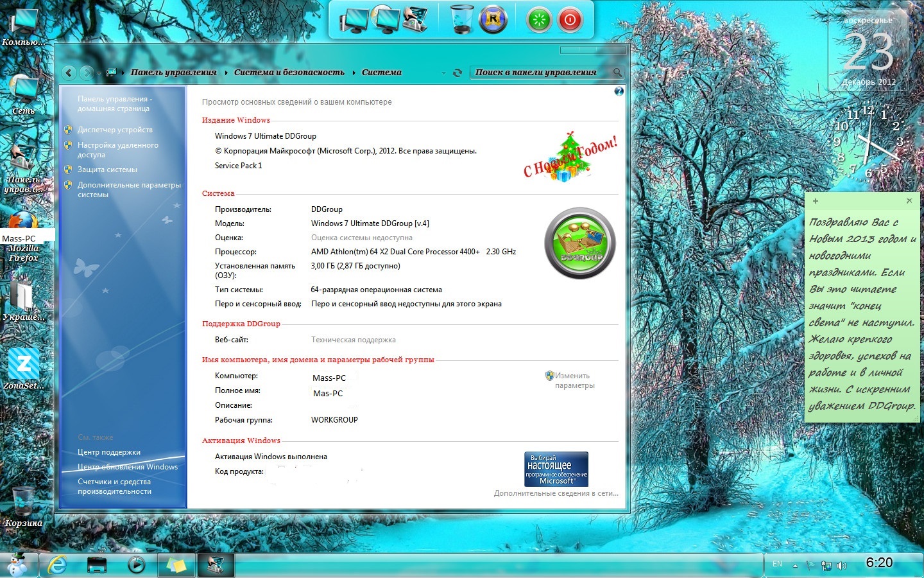Image resolution: width=924 pixels, height=578 pixels.
Task: Click the EN language indicator
Action: [x=777, y=564]
